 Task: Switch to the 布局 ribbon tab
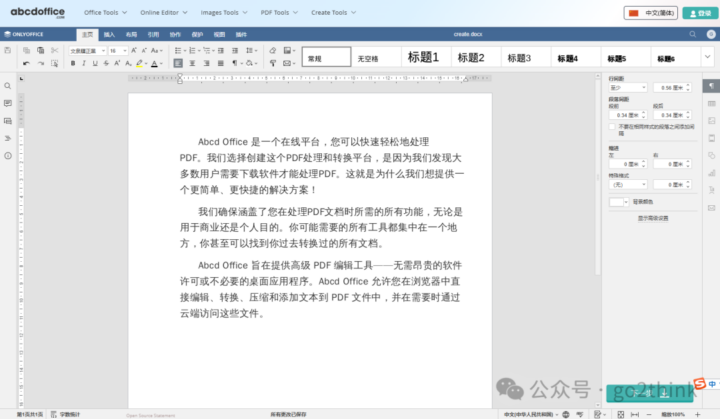click(131, 34)
